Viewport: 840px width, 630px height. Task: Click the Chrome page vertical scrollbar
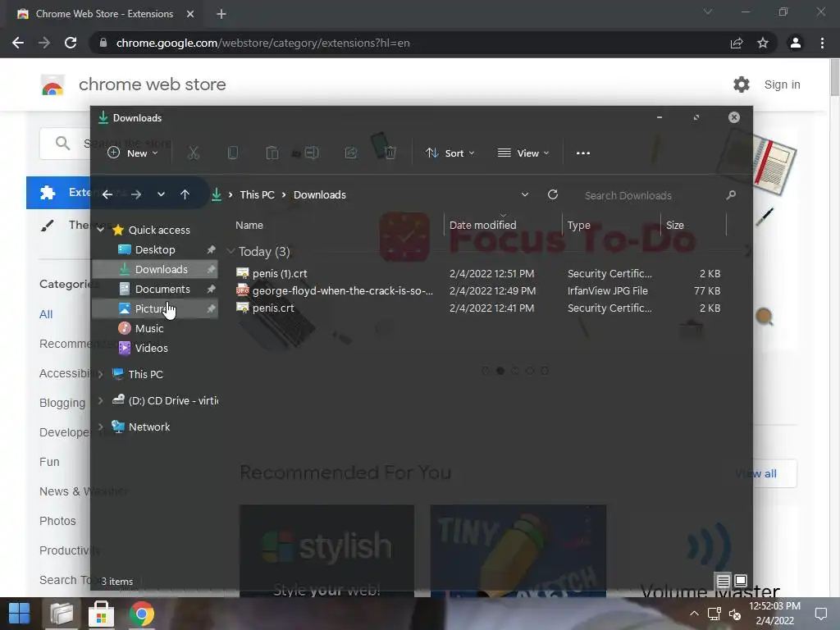point(834,78)
